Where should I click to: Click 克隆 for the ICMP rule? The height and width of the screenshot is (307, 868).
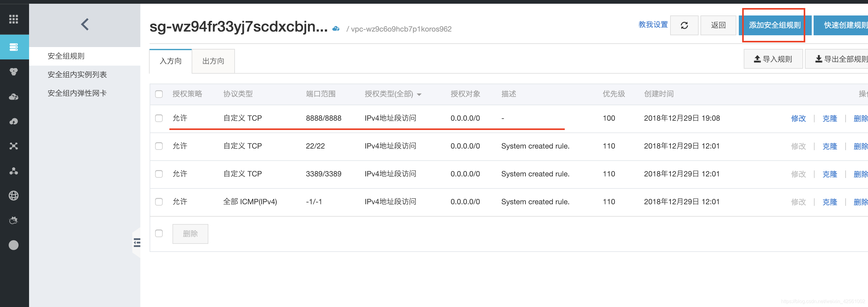(x=830, y=202)
